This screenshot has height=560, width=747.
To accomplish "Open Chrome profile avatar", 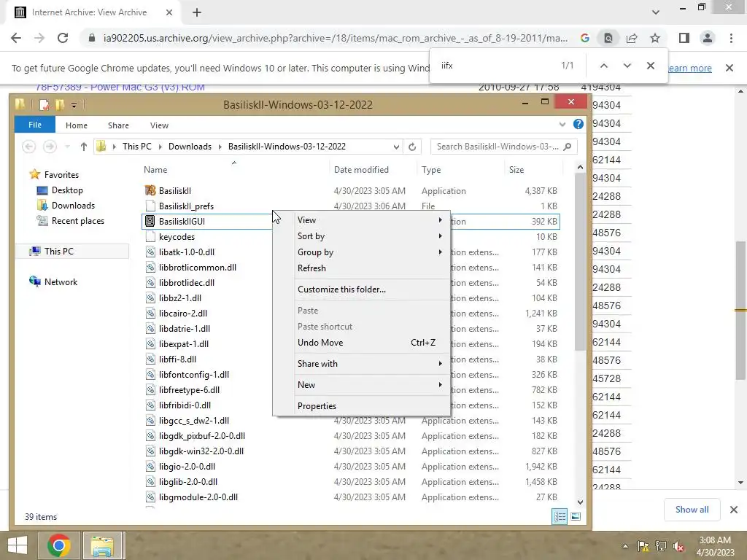I will point(708,38).
